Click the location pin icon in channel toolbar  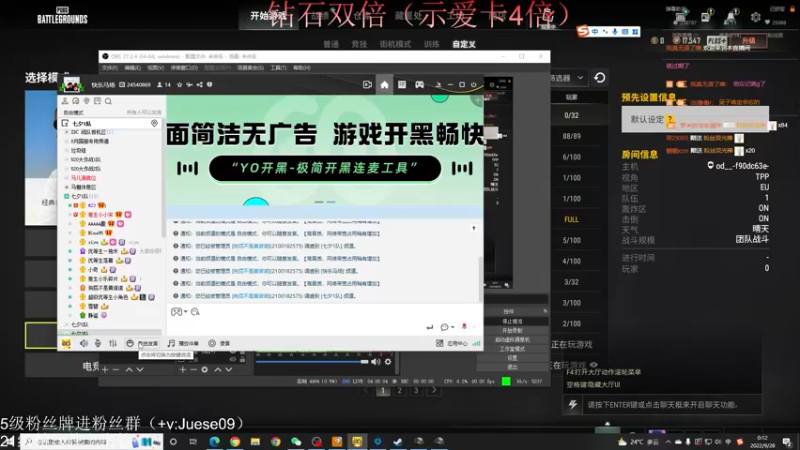tap(87, 101)
